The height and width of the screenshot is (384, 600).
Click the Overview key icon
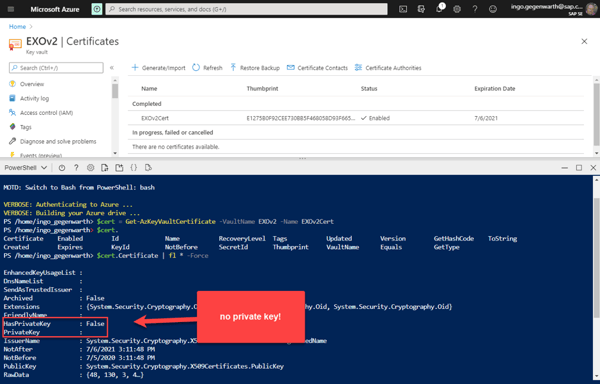(12, 84)
